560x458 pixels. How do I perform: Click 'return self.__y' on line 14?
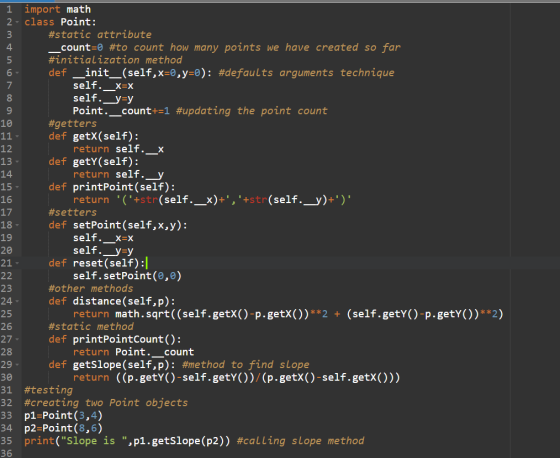[119, 174]
